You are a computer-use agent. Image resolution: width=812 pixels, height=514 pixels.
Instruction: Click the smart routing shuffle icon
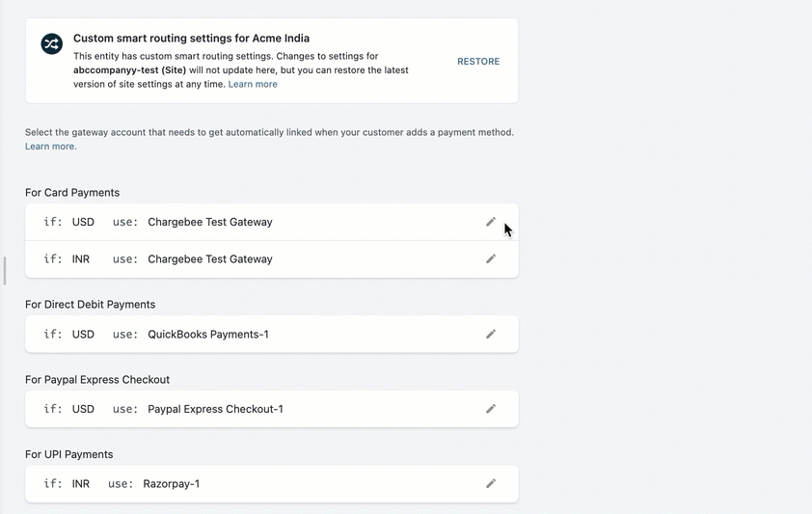[x=51, y=44]
